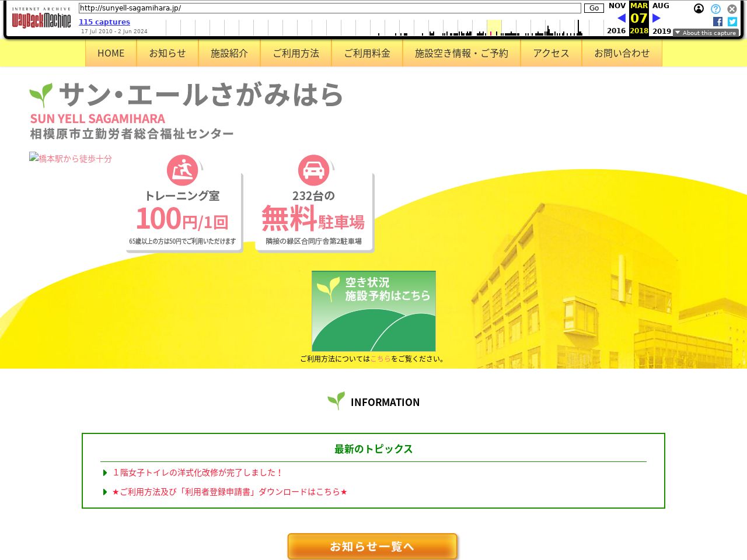Click the 100円/1回 training room text
This screenshot has height=560, width=747.
[x=182, y=219]
